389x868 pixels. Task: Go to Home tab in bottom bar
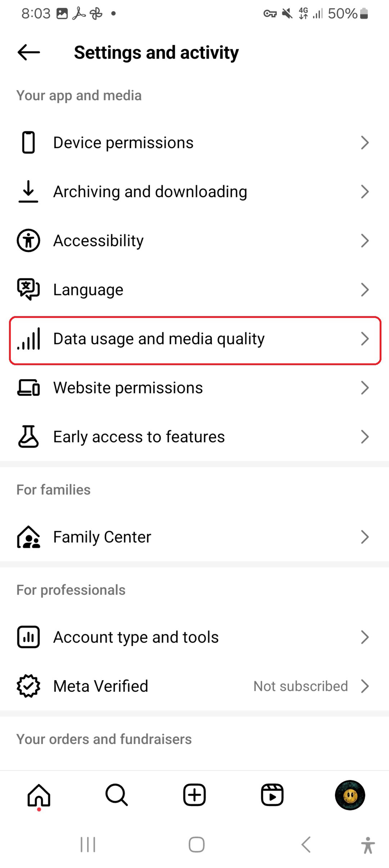[39, 795]
